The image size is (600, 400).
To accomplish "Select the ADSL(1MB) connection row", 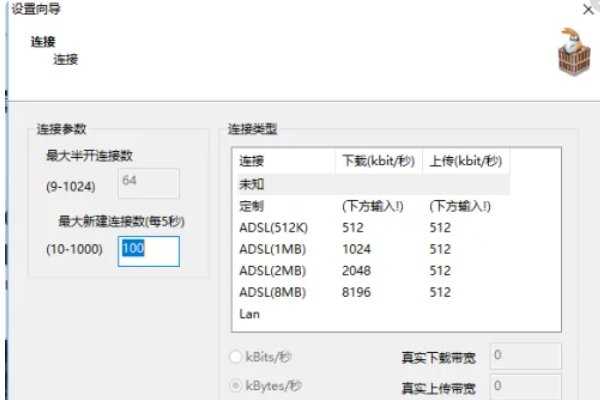I will (x=373, y=249).
